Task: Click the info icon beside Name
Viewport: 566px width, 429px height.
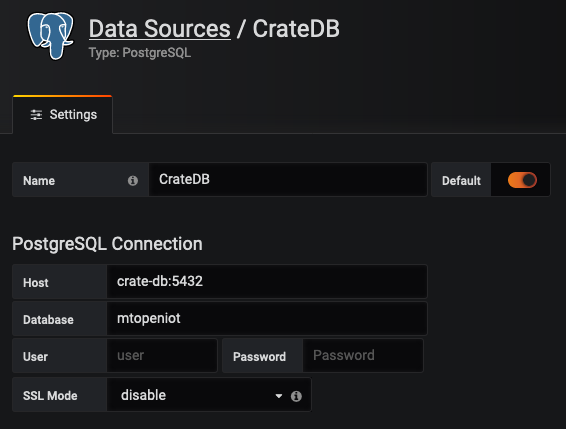Action: (132, 181)
